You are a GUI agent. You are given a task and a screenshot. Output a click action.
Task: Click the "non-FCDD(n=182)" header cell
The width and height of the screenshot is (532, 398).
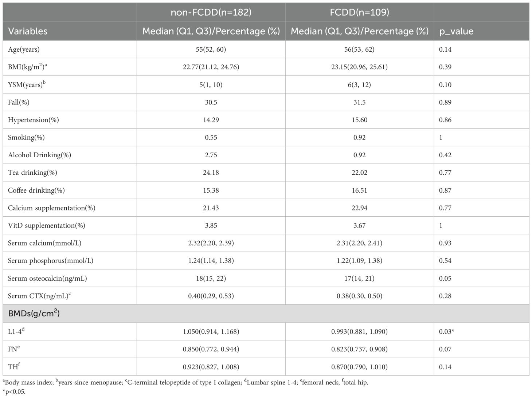211,12
